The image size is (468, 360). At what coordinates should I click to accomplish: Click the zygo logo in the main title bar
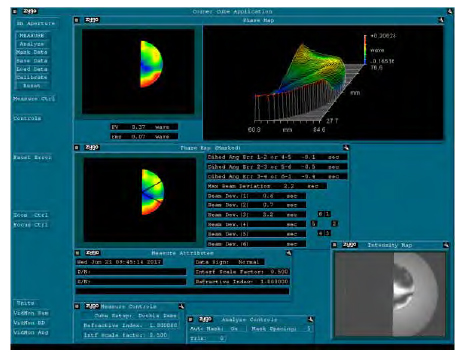[x=30, y=11]
